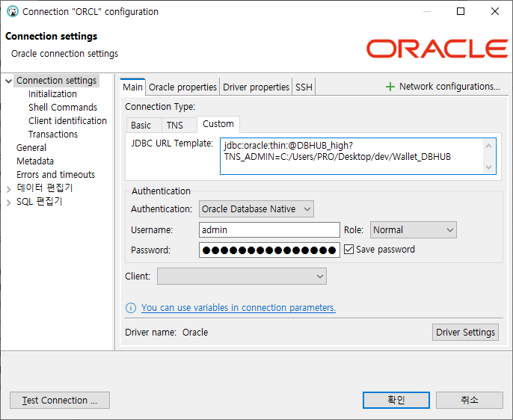Switch to the Driver properties tab
Screen dimensions: 513x420
click(x=256, y=87)
